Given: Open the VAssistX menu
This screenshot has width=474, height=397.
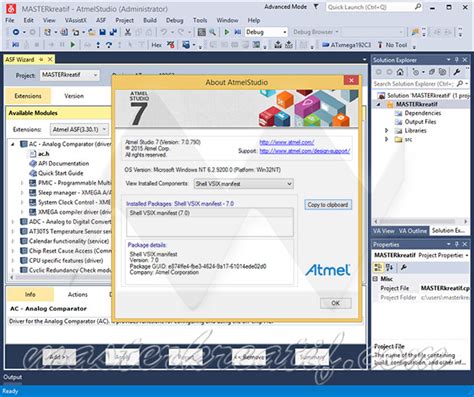Looking at the screenshot, I should [76, 20].
